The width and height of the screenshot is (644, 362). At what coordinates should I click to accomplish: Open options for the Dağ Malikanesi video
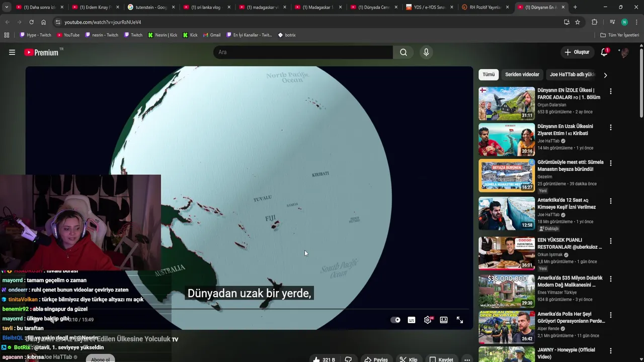611,279
